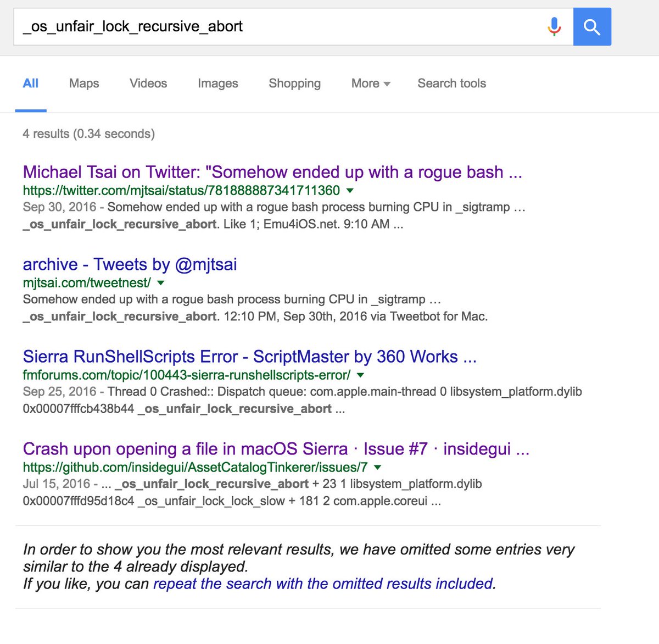659x644 pixels.
Task: Open archive - Tweets by @mjtsai result
Action: tap(130, 264)
